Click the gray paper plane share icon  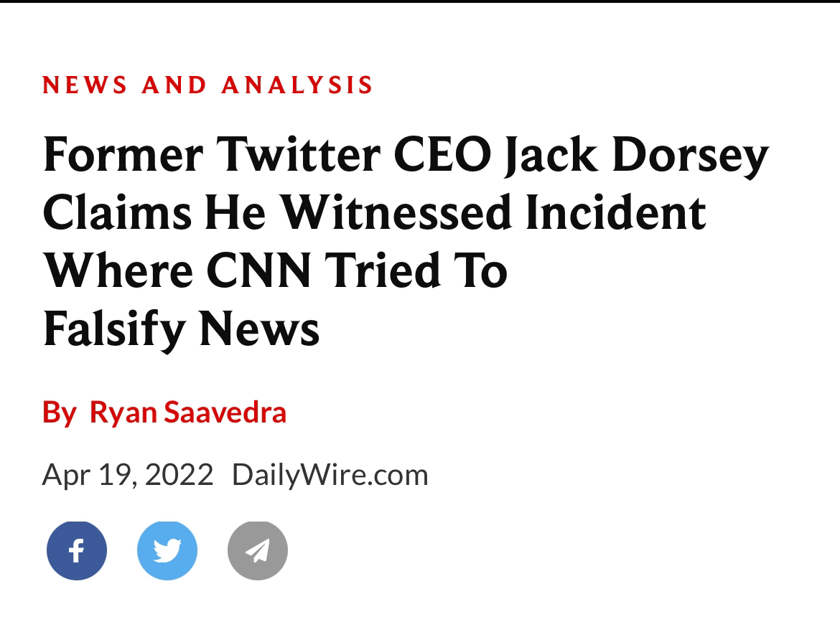point(258,550)
